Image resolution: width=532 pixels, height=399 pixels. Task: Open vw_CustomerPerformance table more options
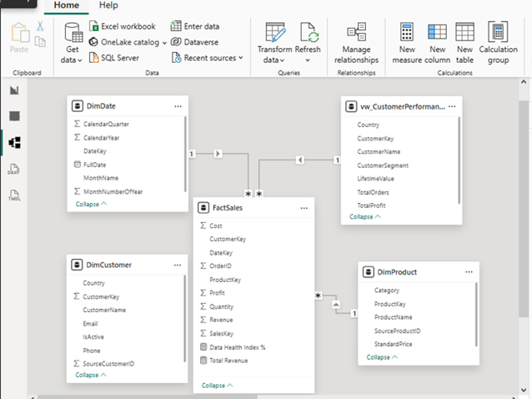[x=452, y=106]
